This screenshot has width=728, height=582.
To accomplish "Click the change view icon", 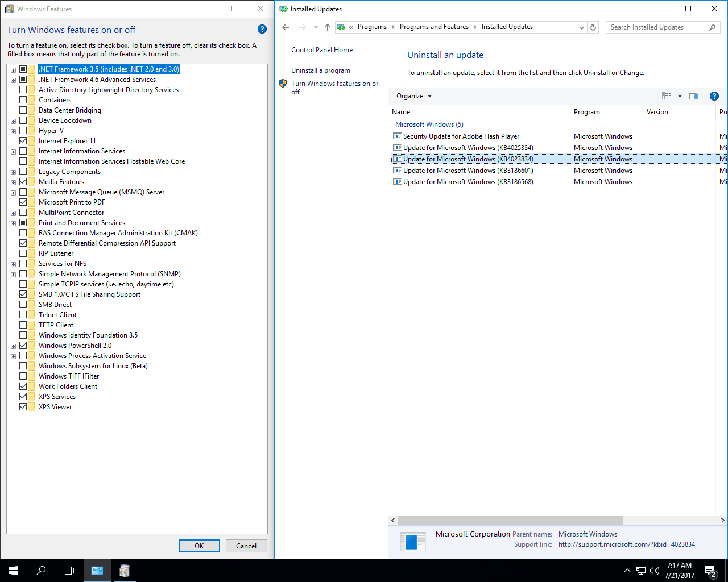I will (667, 96).
